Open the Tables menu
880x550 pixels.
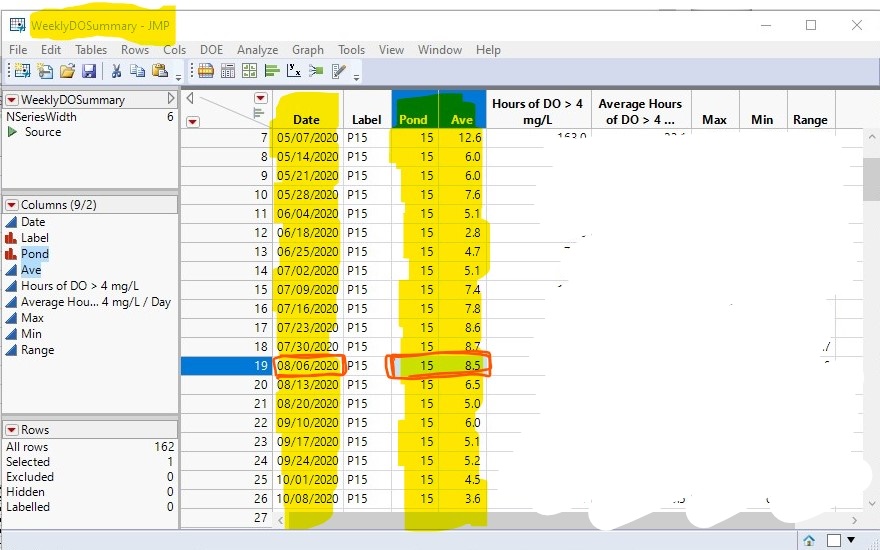point(91,50)
